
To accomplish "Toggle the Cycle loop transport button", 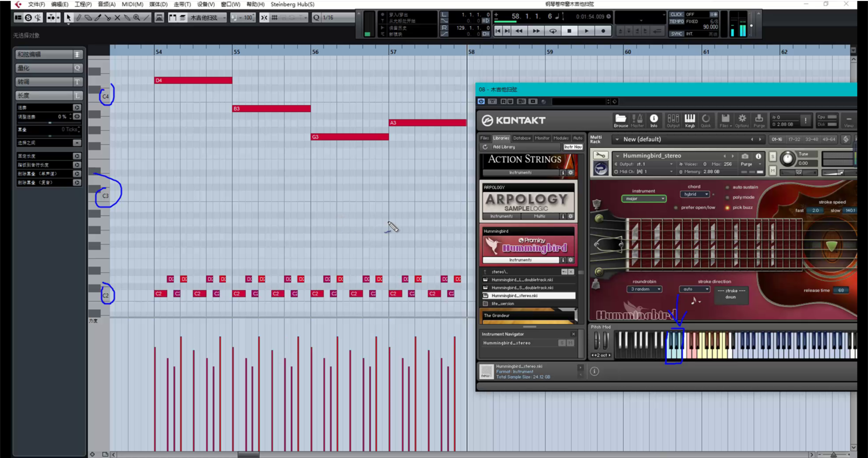I will [x=553, y=31].
